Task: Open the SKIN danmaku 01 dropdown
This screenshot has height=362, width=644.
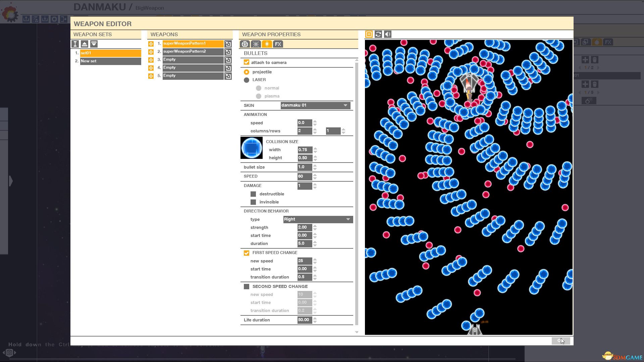Action: (x=346, y=105)
